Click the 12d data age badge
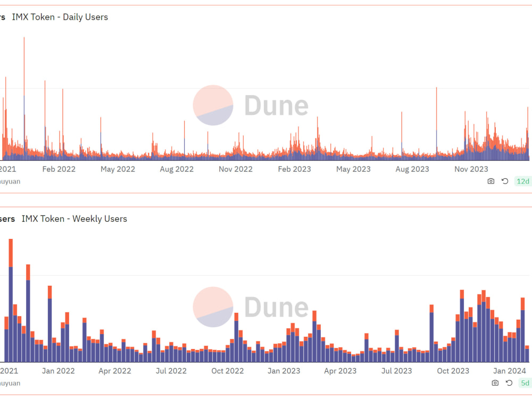 click(523, 181)
